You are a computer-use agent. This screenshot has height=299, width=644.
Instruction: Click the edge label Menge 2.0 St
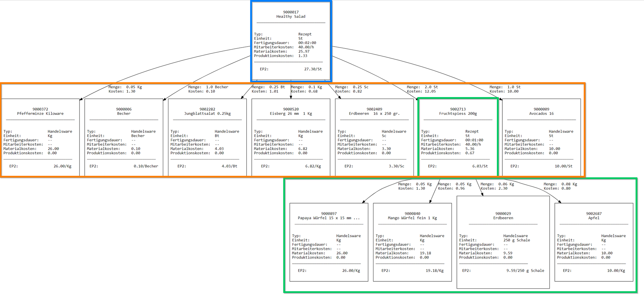coord(422,87)
